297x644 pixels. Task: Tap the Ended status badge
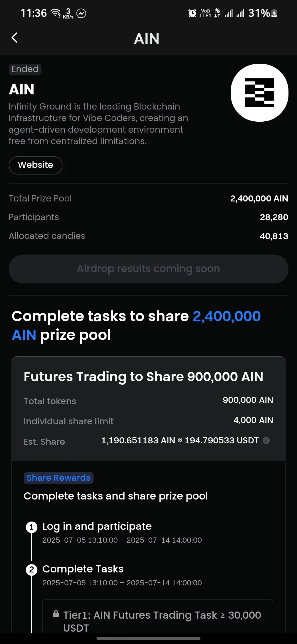[x=25, y=69]
